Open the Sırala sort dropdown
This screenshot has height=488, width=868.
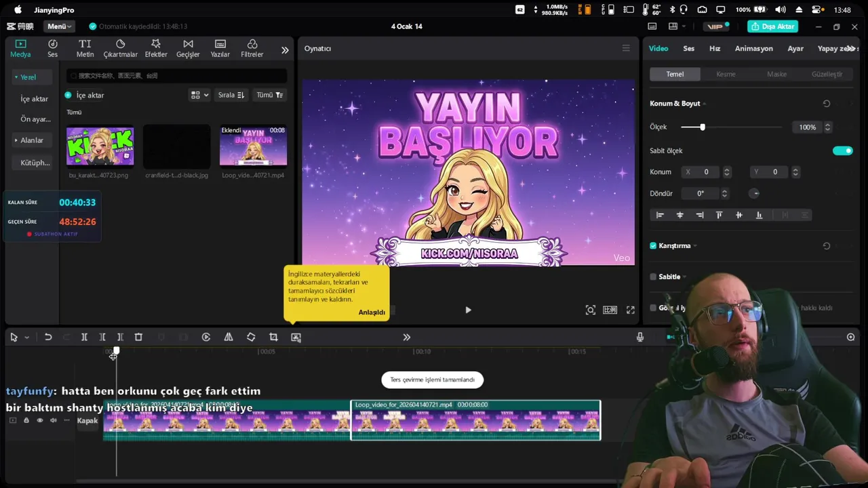click(231, 95)
